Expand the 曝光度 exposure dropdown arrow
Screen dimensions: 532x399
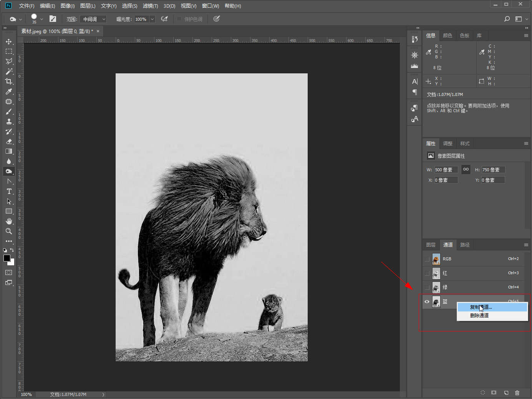click(x=152, y=19)
